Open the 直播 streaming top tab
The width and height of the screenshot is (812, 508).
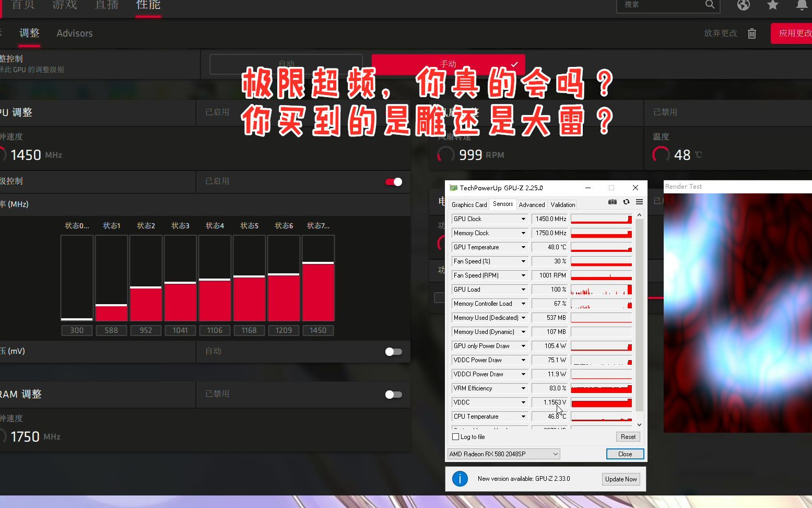107,5
